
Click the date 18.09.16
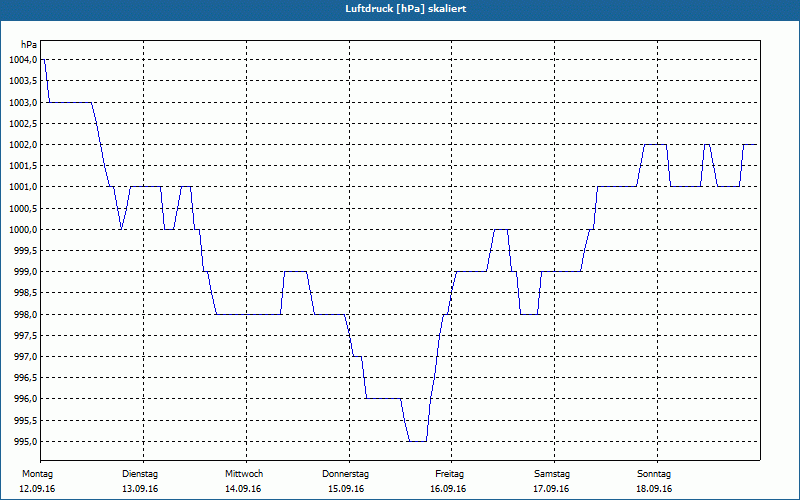pyautogui.click(x=654, y=489)
